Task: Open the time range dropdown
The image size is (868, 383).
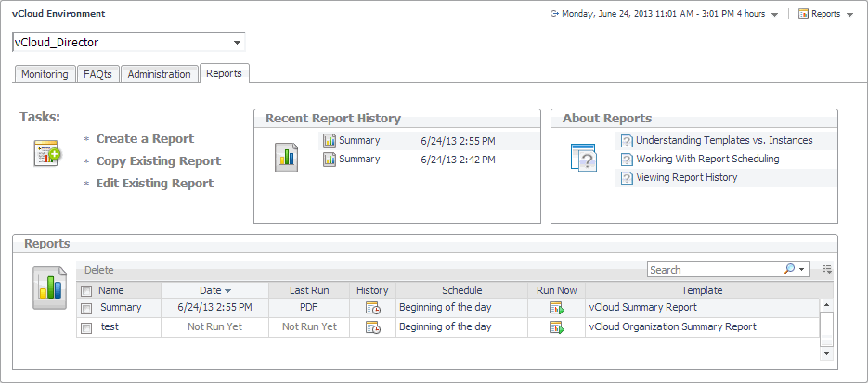Action: click(x=775, y=15)
